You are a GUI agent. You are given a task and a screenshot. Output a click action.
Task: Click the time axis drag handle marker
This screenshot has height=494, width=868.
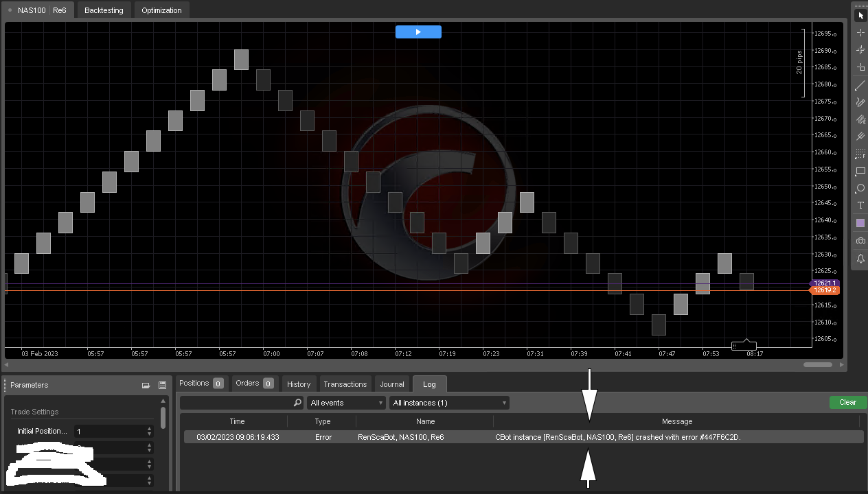point(744,346)
